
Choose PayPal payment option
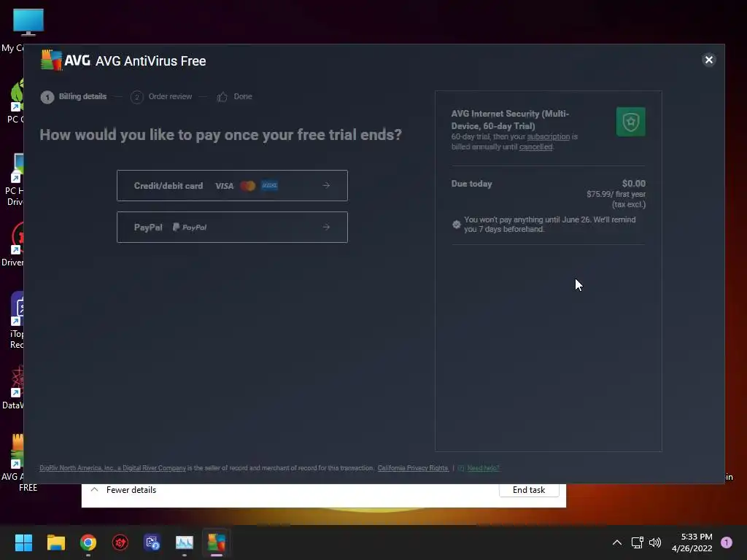click(x=232, y=227)
